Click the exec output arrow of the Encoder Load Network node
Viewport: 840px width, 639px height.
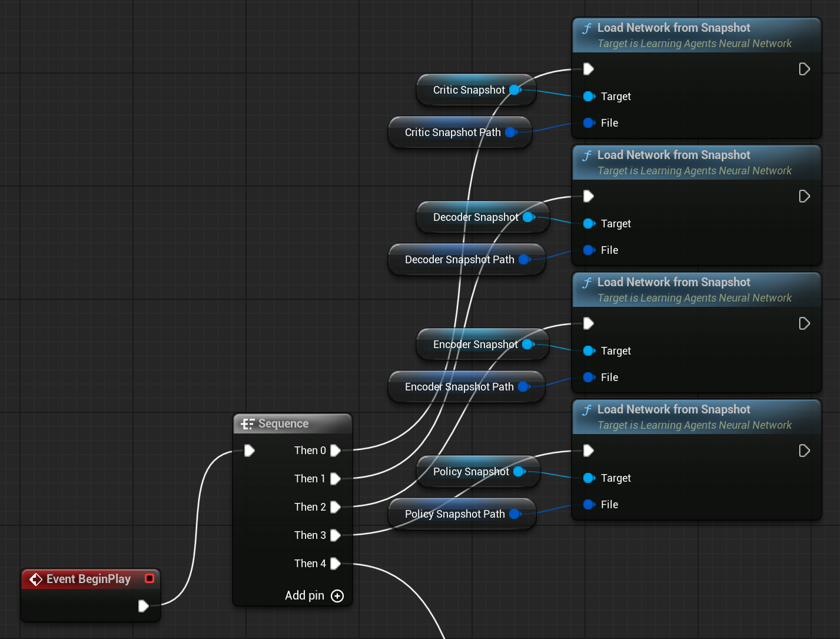click(x=804, y=323)
